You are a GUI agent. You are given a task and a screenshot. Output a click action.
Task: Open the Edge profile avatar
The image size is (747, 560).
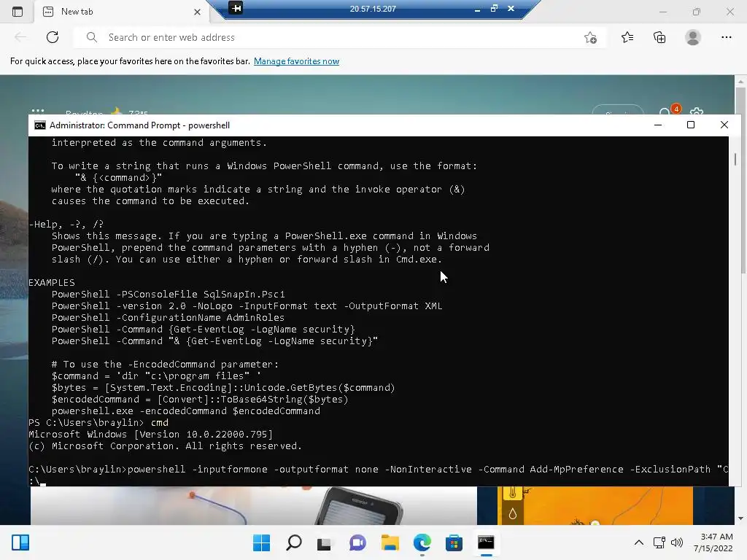click(x=693, y=37)
